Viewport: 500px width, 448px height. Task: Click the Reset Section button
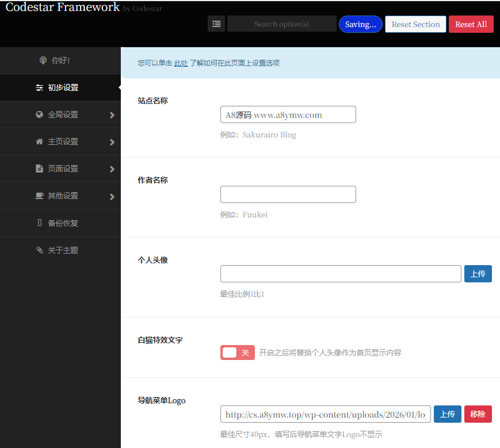click(415, 24)
